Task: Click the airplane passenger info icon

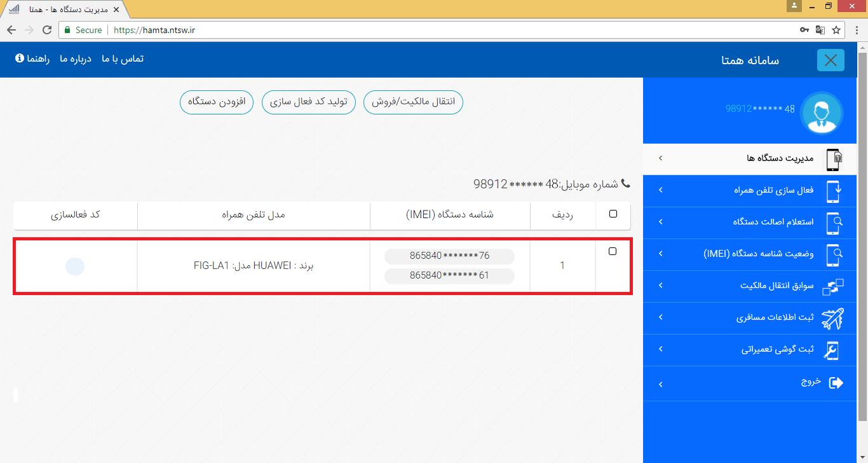Action: click(832, 318)
